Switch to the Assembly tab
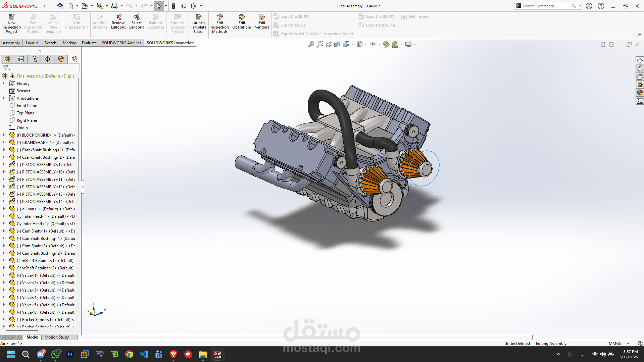Image resolution: width=644 pixels, height=362 pixels. coord(11,43)
